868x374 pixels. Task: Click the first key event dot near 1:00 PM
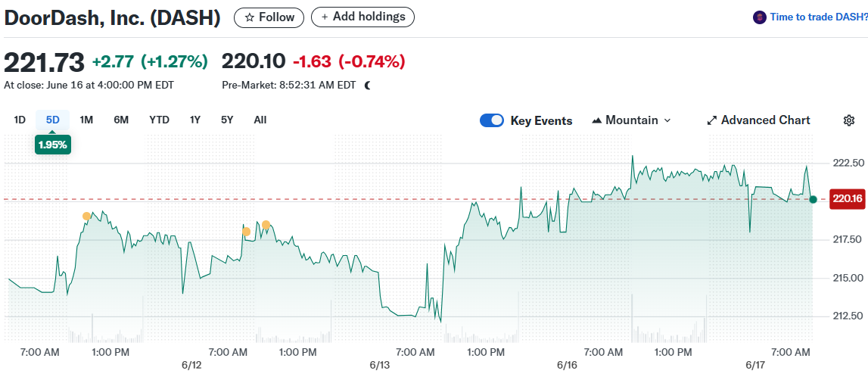click(86, 216)
